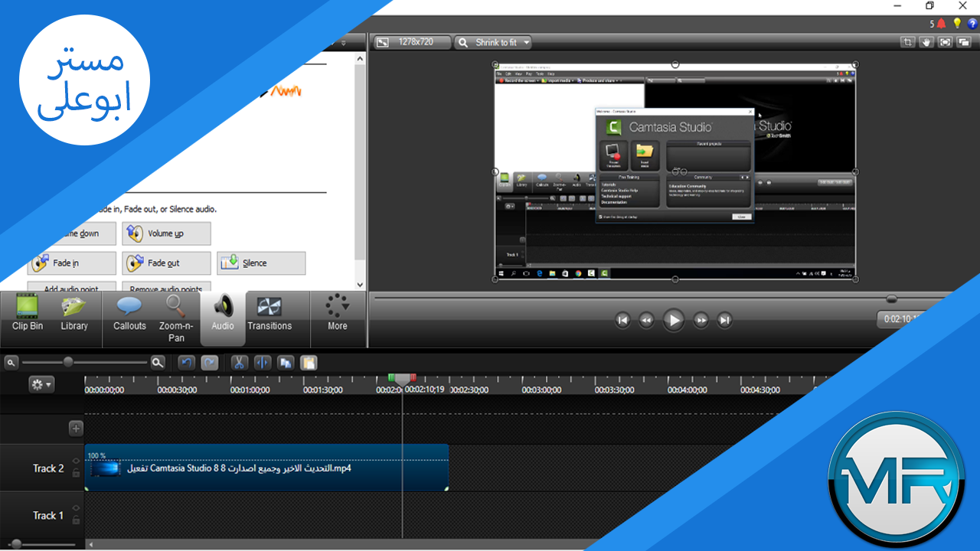Apply Fade in to audio
Image resolution: width=980 pixels, height=551 pixels.
(x=72, y=263)
